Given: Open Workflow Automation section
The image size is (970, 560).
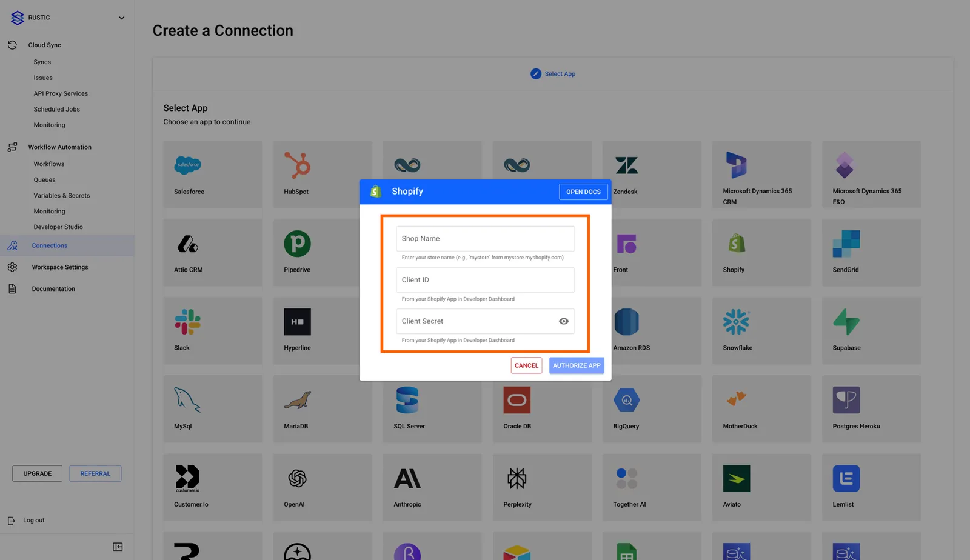Looking at the screenshot, I should point(59,147).
